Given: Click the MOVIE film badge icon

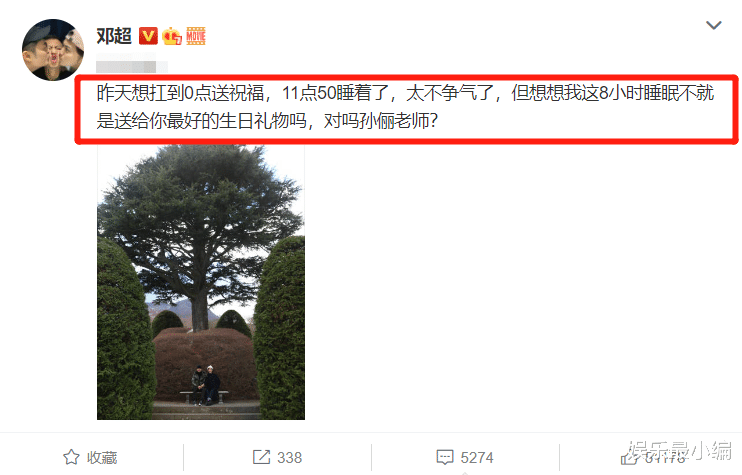Looking at the screenshot, I should pyautogui.click(x=196, y=36).
